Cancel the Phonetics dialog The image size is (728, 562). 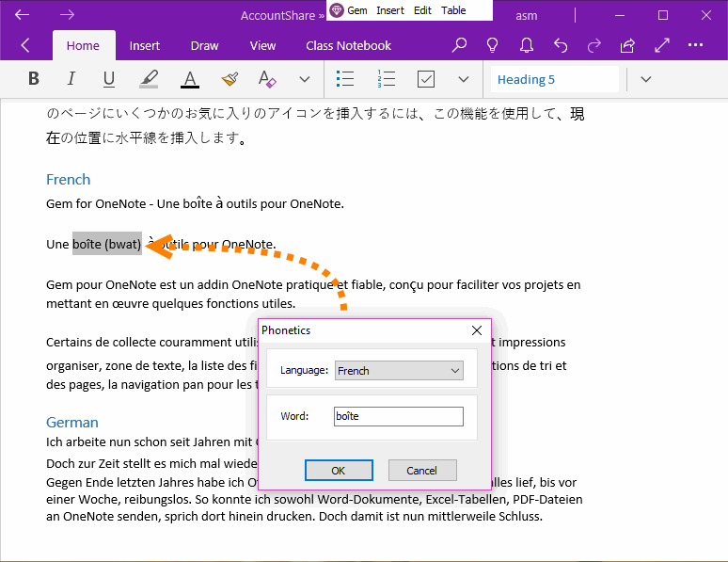pos(422,471)
